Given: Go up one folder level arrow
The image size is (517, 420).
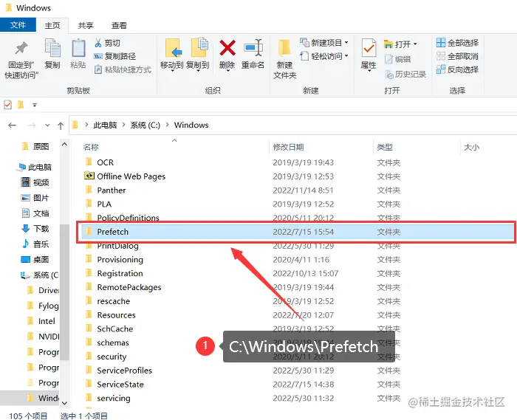Looking at the screenshot, I should click(x=61, y=125).
